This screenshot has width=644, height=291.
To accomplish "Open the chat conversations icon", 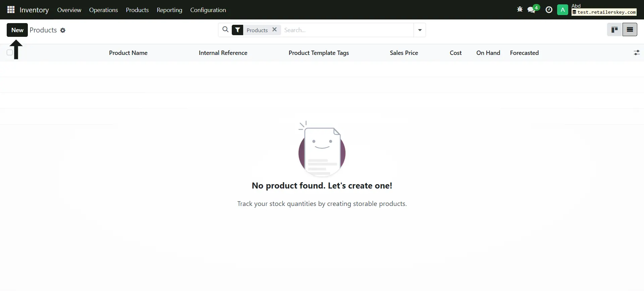I will (x=531, y=10).
